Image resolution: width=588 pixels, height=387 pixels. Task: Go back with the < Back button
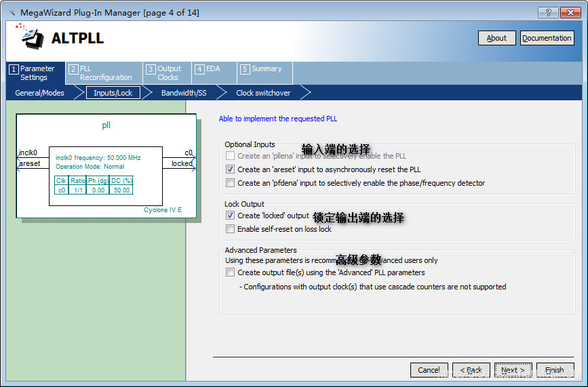pyautogui.click(x=471, y=370)
